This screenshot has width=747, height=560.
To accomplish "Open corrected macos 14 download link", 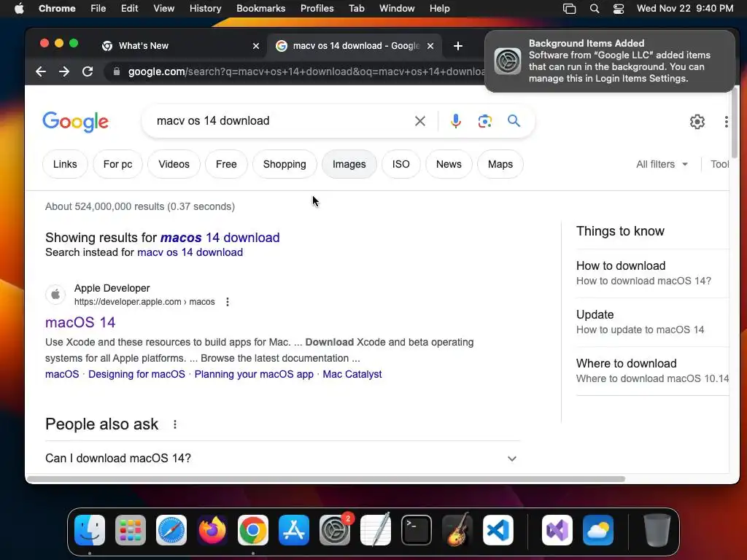I will (x=220, y=238).
